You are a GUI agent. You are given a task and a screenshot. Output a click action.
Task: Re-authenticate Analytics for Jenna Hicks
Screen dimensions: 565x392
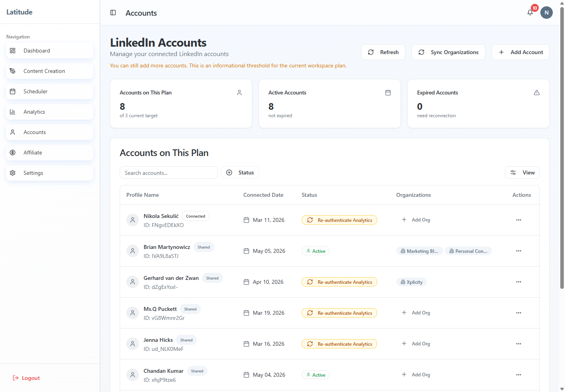339,344
